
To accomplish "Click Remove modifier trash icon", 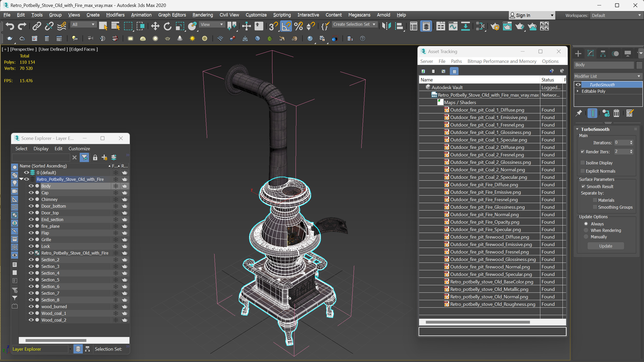I will pyautogui.click(x=616, y=113).
